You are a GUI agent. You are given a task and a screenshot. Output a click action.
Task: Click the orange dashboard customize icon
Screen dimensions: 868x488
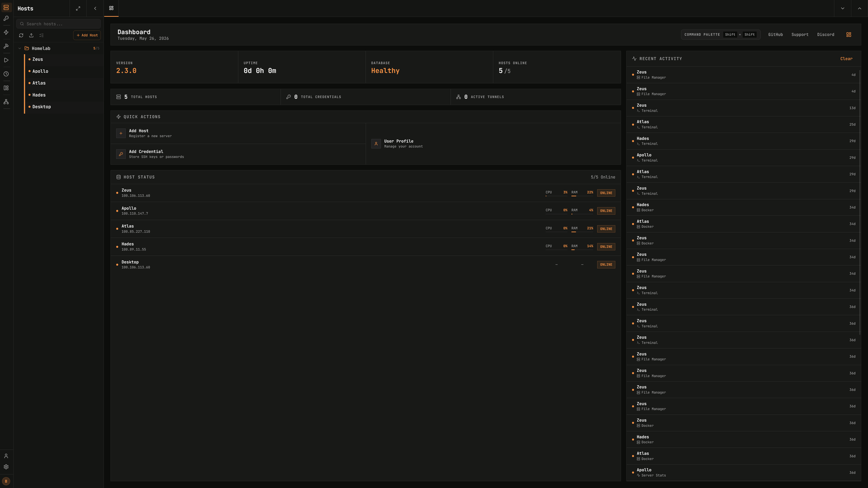click(x=849, y=34)
